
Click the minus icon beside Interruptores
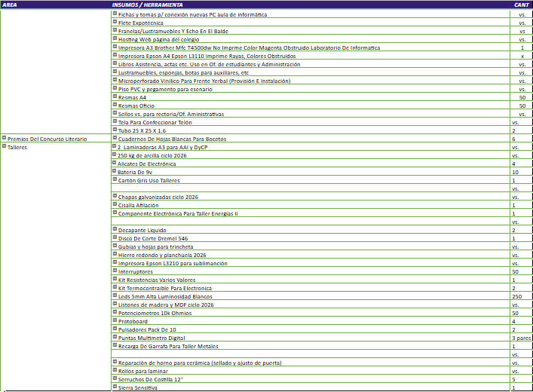pyautogui.click(x=115, y=271)
